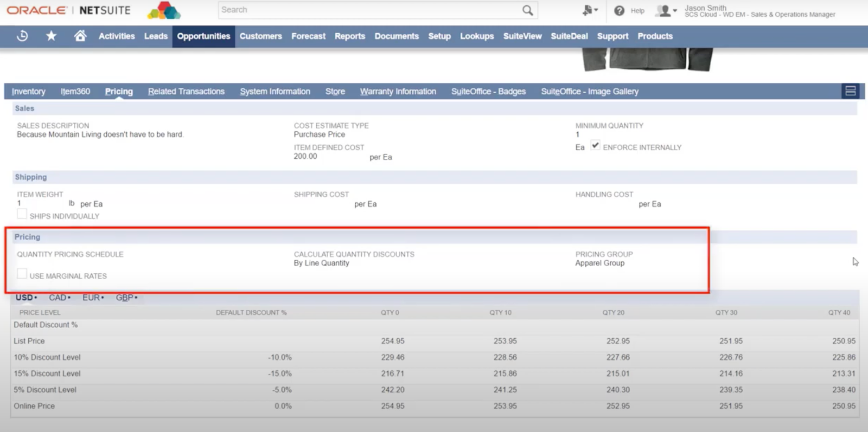Screen dimensions: 868x432
Task: Open the Help question mark icon
Action: click(x=620, y=11)
